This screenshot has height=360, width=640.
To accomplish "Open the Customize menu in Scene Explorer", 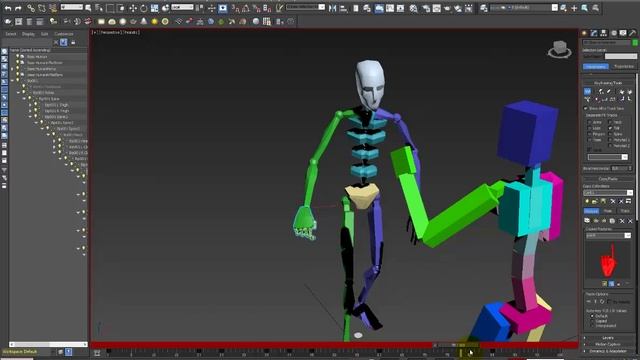I will pyautogui.click(x=64, y=34).
